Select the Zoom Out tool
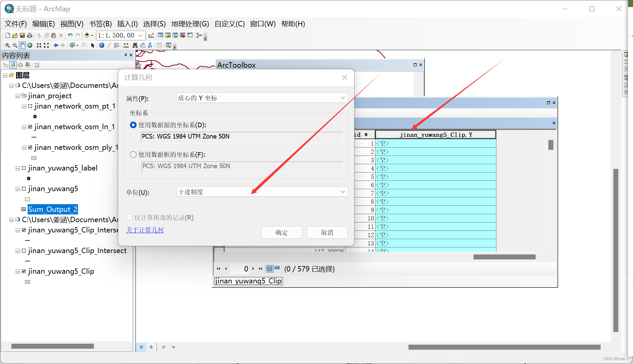Viewport: 633px width, 364px height. point(15,45)
